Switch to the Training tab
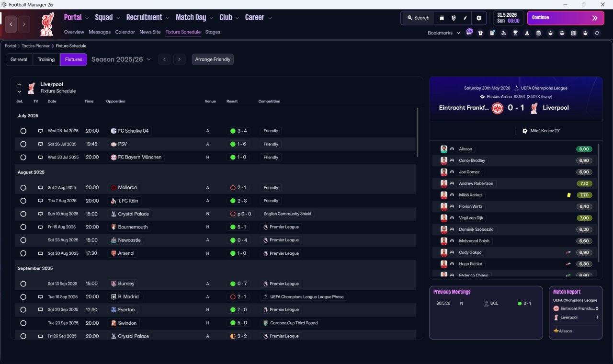Viewport: 613px width, 364px height. click(x=46, y=59)
